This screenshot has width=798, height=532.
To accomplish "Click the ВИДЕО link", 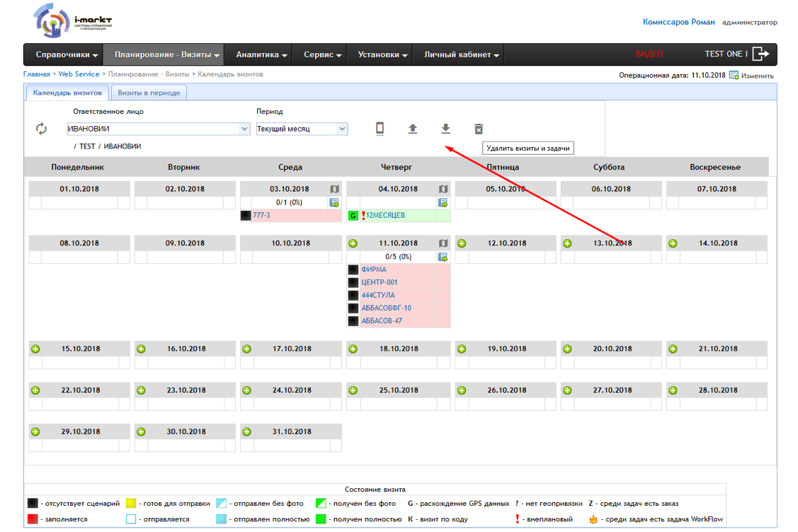I will [x=649, y=54].
